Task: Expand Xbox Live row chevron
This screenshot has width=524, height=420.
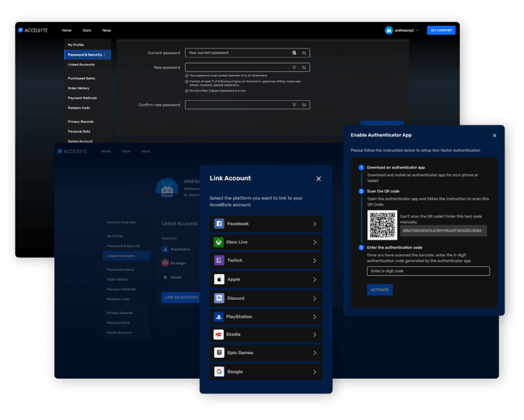Action: click(x=314, y=242)
